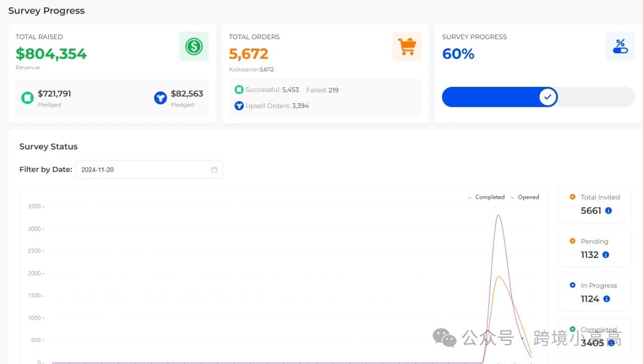Click the green dollar coin icon
643x364 pixels.
(194, 47)
